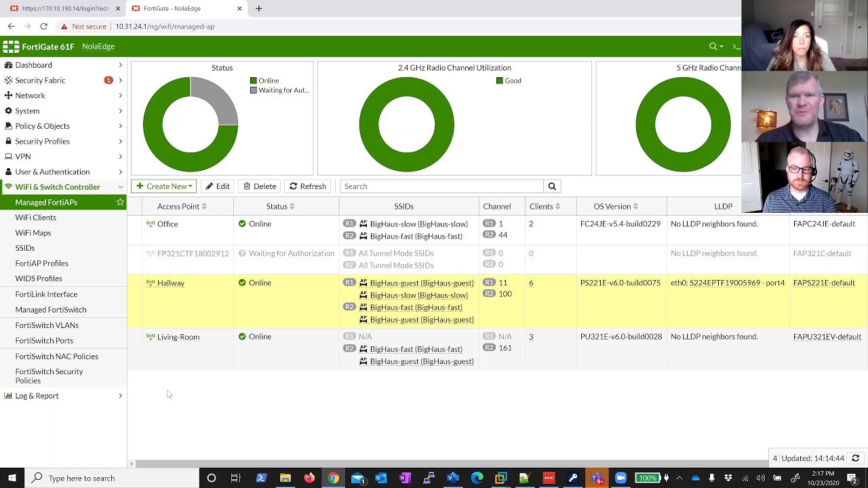868x488 pixels.
Task: Expand the Network menu
Action: click(x=63, y=96)
